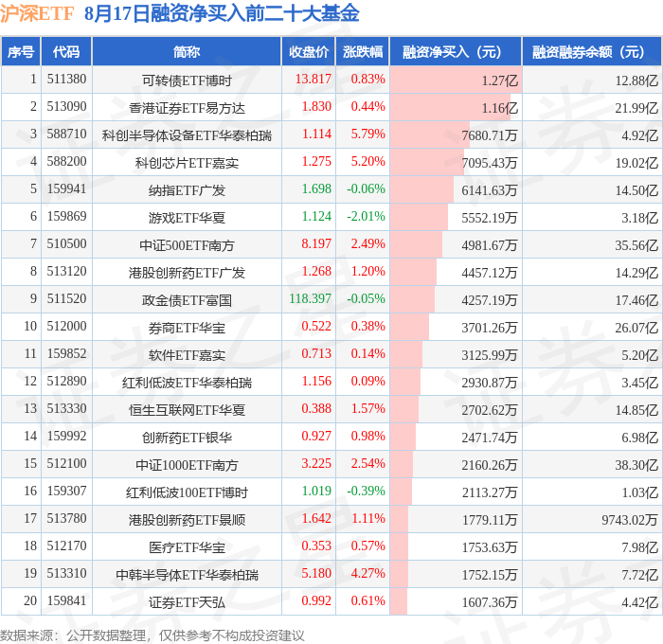663x644 pixels.
Task: Click the 证券ETF天弘 fund name
Action: [x=187, y=602]
